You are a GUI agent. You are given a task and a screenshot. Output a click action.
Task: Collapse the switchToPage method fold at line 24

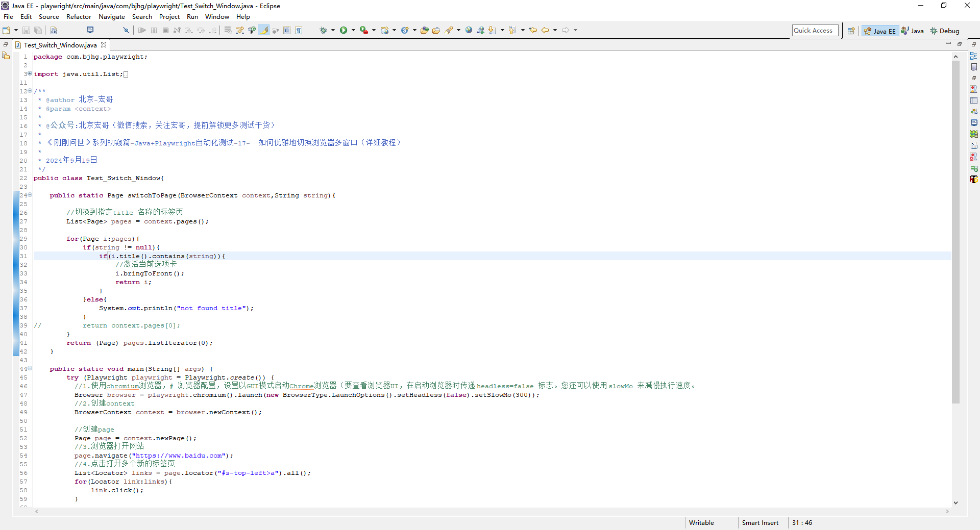coord(30,195)
